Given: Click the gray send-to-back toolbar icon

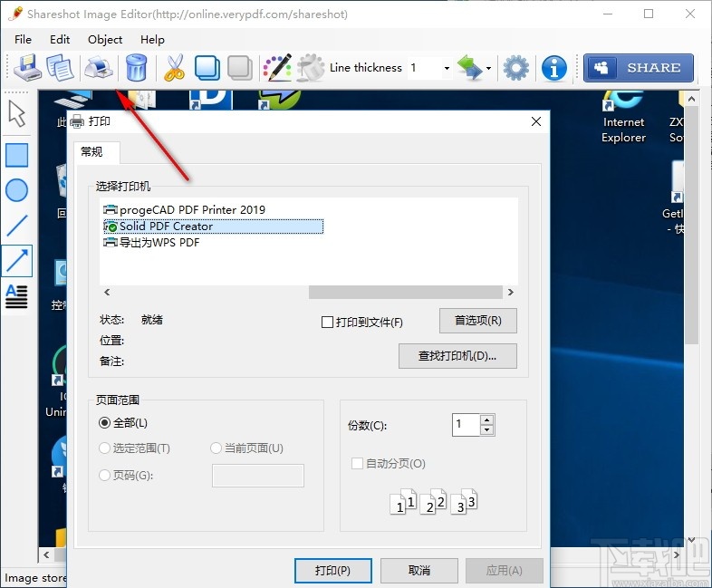Looking at the screenshot, I should click(x=240, y=68).
